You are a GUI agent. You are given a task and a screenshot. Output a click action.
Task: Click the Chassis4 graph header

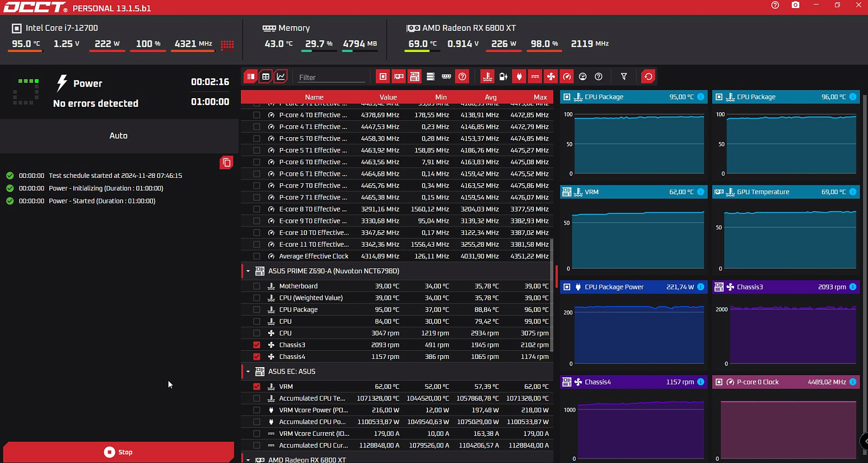[634, 382]
